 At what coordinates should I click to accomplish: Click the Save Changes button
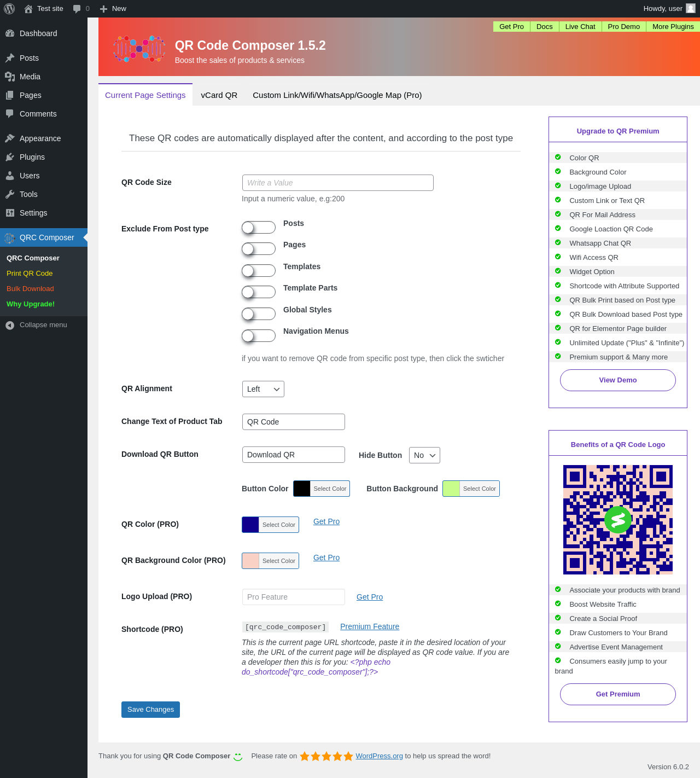(150, 710)
